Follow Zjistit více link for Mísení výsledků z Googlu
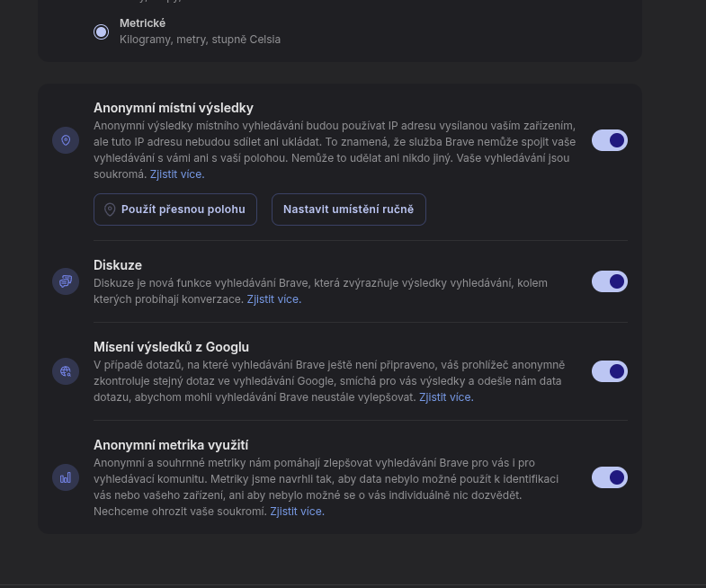The height and width of the screenshot is (588, 706). (x=446, y=397)
